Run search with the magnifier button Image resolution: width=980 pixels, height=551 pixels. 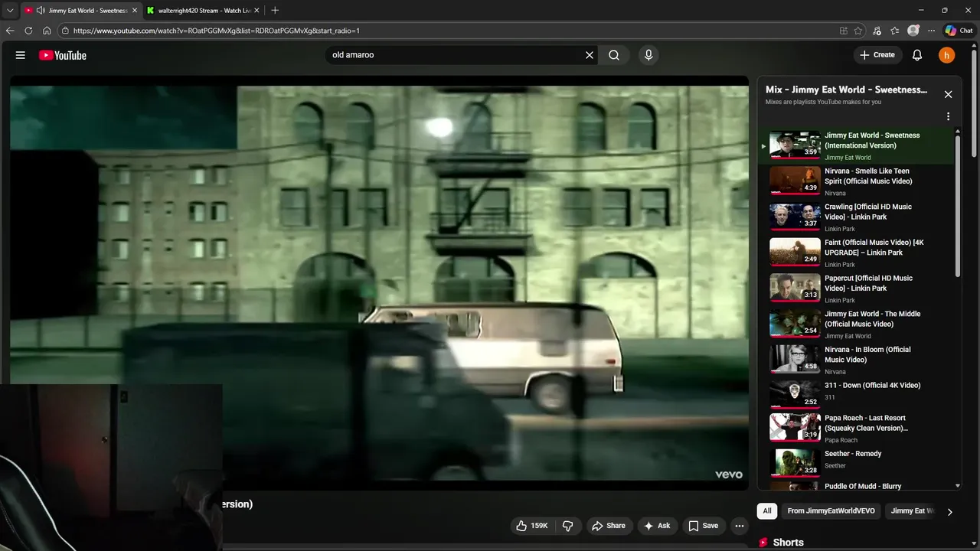pos(614,55)
